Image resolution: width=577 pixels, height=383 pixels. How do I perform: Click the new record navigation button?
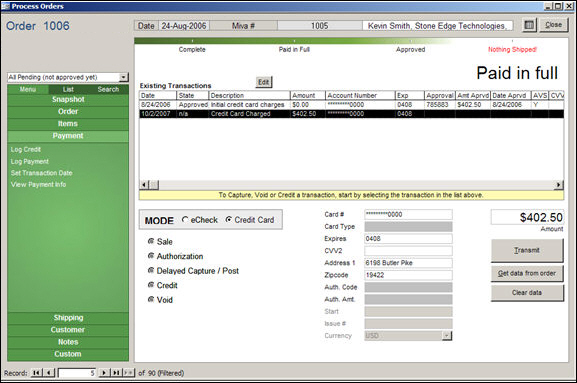click(128, 373)
